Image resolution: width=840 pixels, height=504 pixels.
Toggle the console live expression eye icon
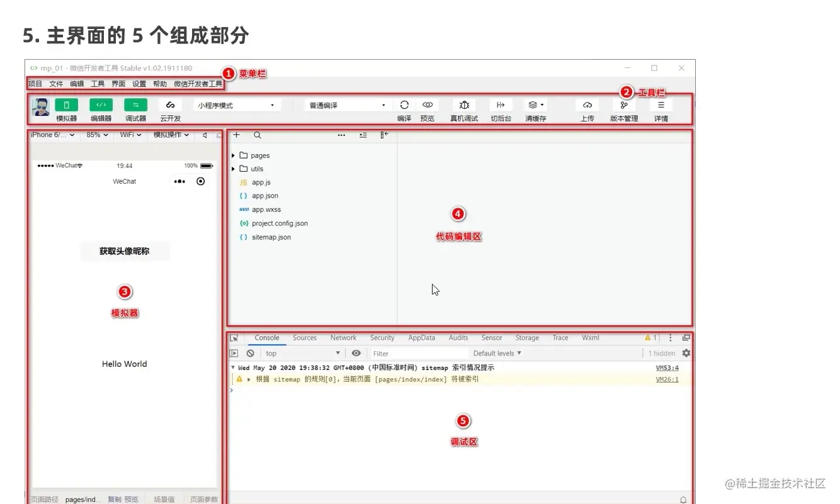pyautogui.click(x=356, y=354)
